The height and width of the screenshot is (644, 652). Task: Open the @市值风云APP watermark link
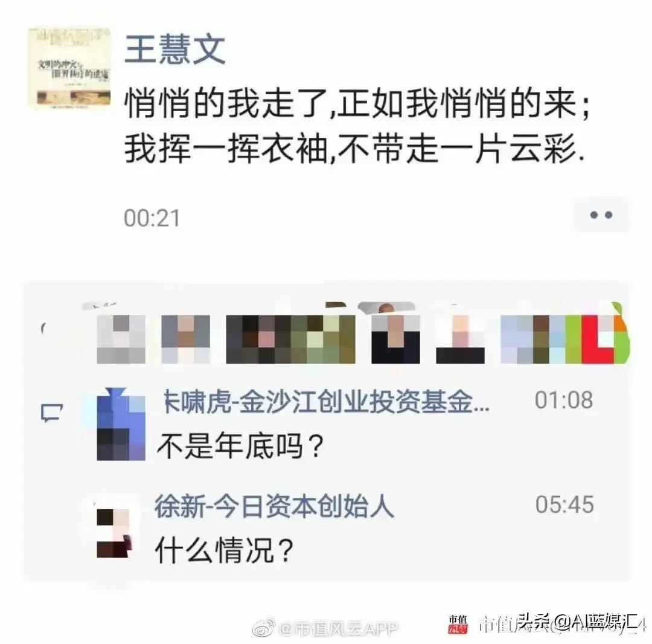(339, 629)
